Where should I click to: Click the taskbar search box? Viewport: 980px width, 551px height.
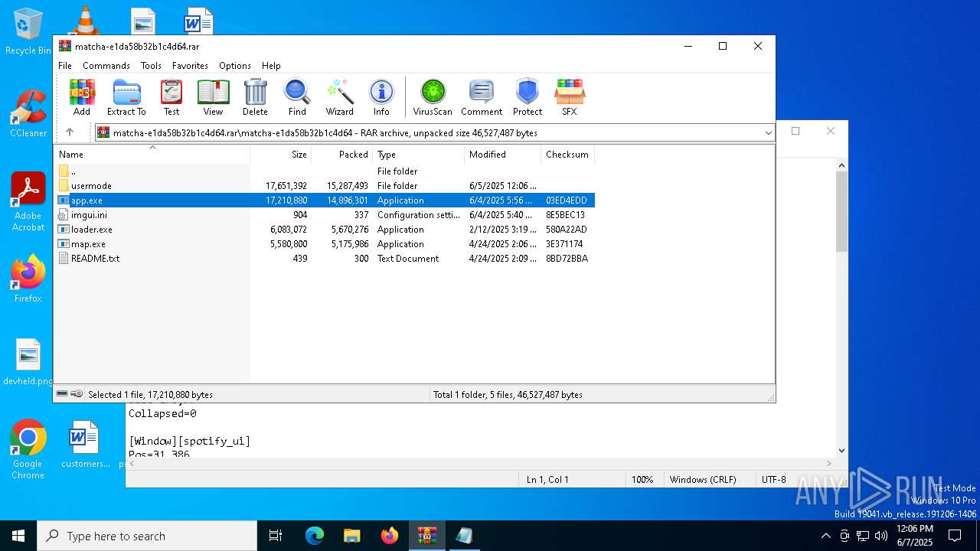(147, 536)
